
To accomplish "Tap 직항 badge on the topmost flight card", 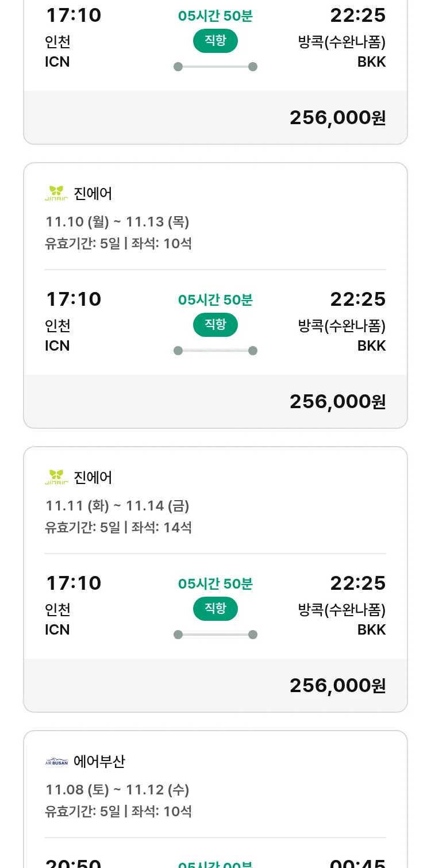I will pyautogui.click(x=215, y=41).
